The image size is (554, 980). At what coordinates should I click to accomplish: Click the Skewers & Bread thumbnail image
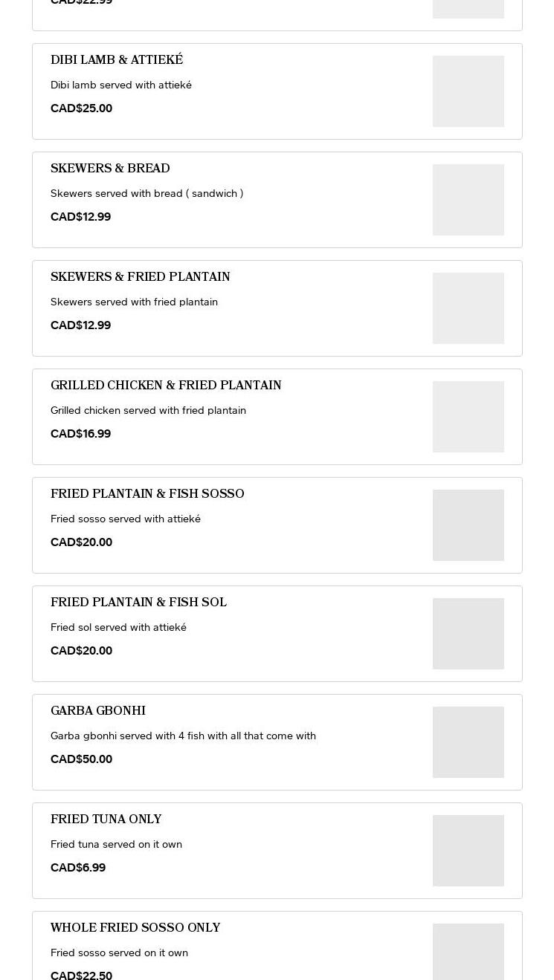coord(468,200)
